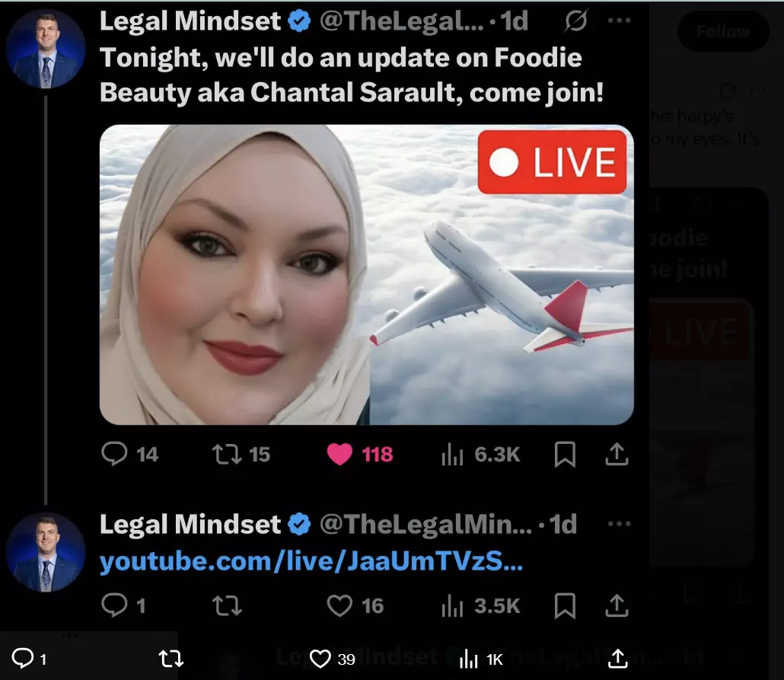This screenshot has width=784, height=680.
Task: Bookmark the YouTube link reply post
Action: tap(565, 605)
